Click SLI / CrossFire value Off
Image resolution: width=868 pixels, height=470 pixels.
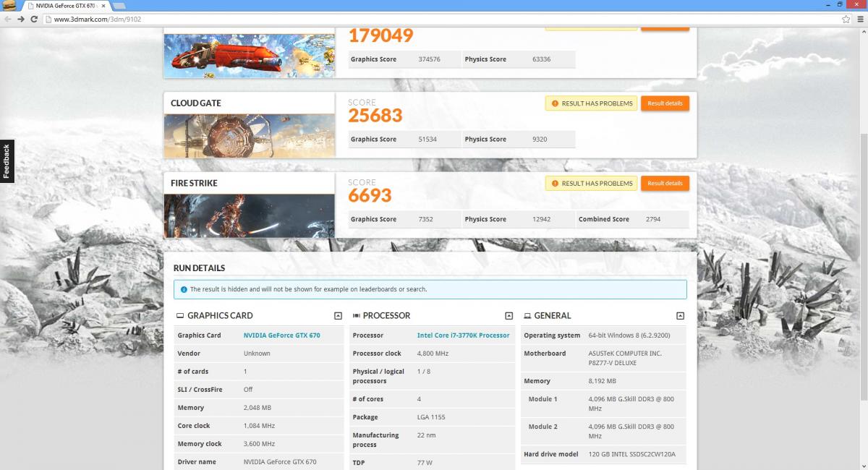point(248,390)
